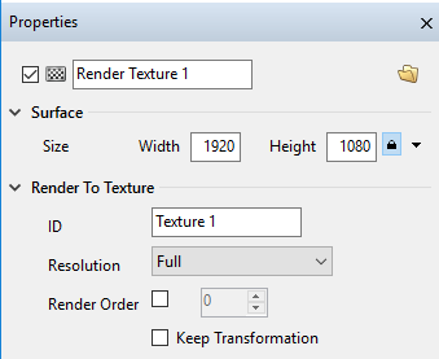Screen dimensions: 440x360
Task: Enable the Render Order checkbox
Action: (x=160, y=299)
